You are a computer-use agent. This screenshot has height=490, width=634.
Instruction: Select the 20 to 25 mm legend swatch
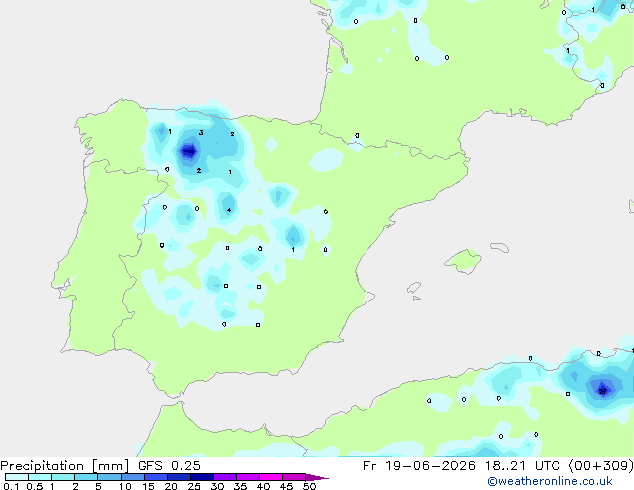[x=178, y=477]
